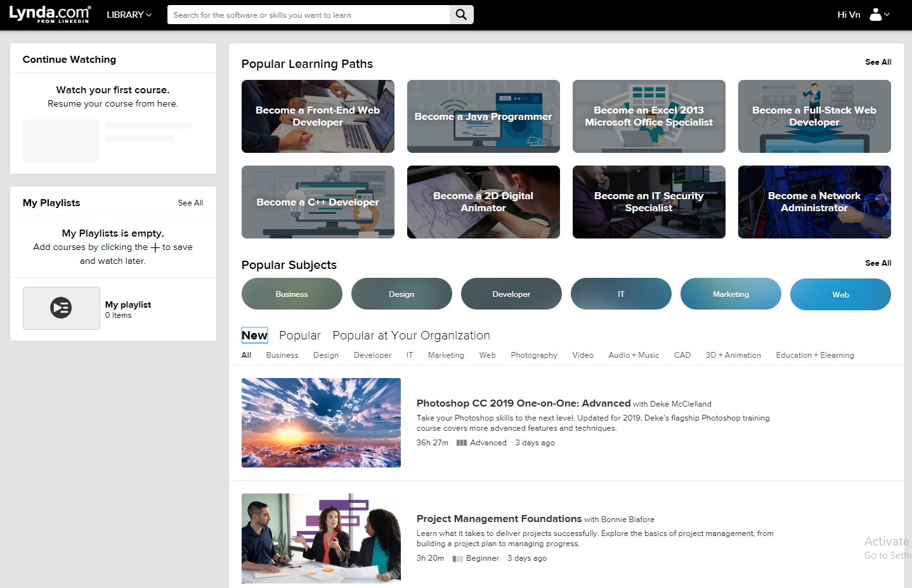Image resolution: width=912 pixels, height=588 pixels.
Task: See all My Playlists
Action: click(190, 203)
